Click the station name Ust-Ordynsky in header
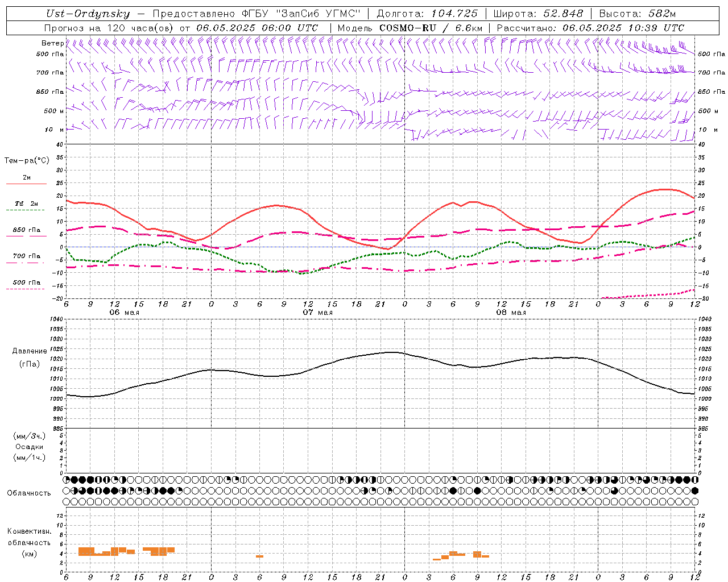The width and height of the screenshot is (728, 582). (x=88, y=14)
